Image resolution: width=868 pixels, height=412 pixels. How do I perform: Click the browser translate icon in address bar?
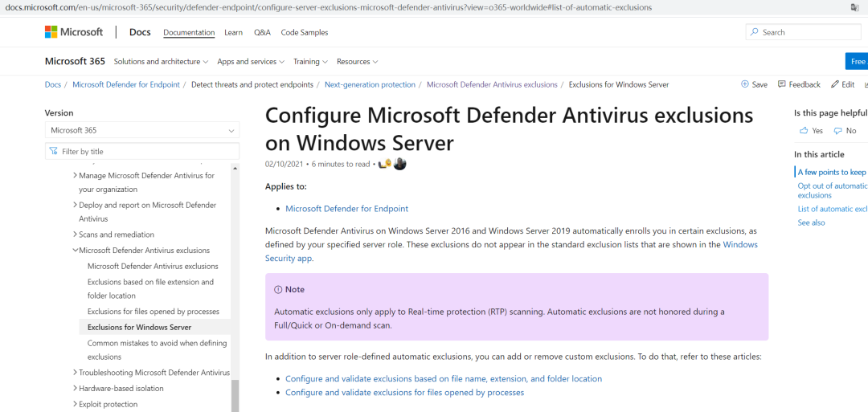854,7
